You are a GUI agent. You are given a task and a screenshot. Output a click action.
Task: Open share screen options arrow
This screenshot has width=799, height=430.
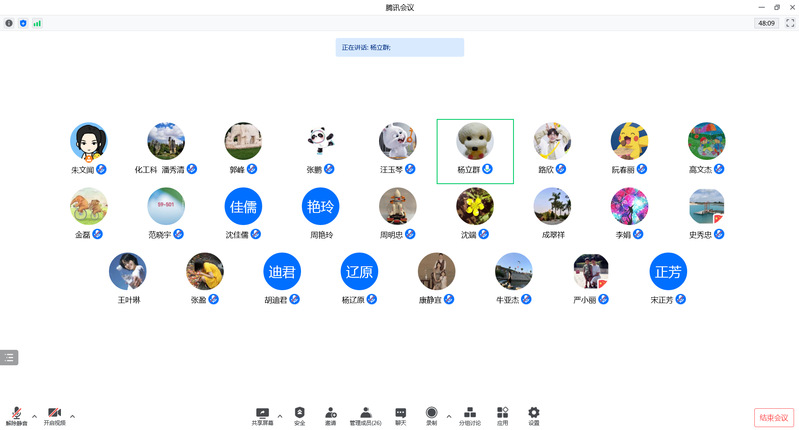(280, 416)
